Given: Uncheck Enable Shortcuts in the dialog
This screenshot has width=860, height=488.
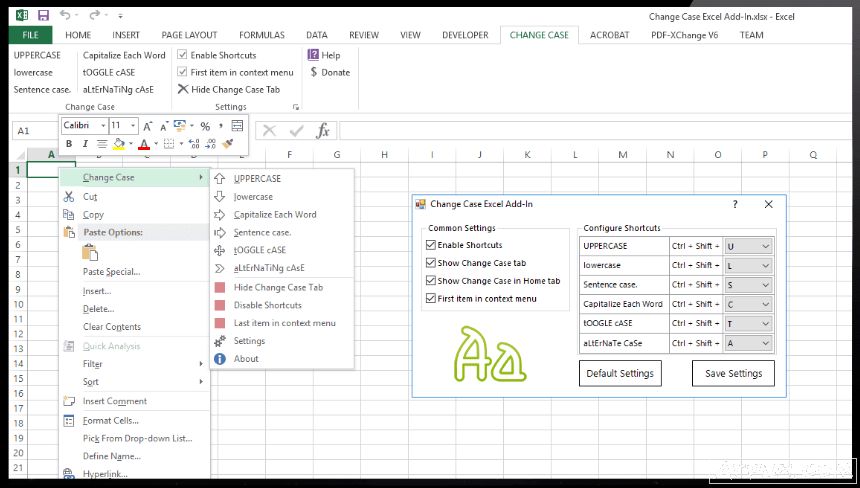Looking at the screenshot, I should pyautogui.click(x=431, y=245).
